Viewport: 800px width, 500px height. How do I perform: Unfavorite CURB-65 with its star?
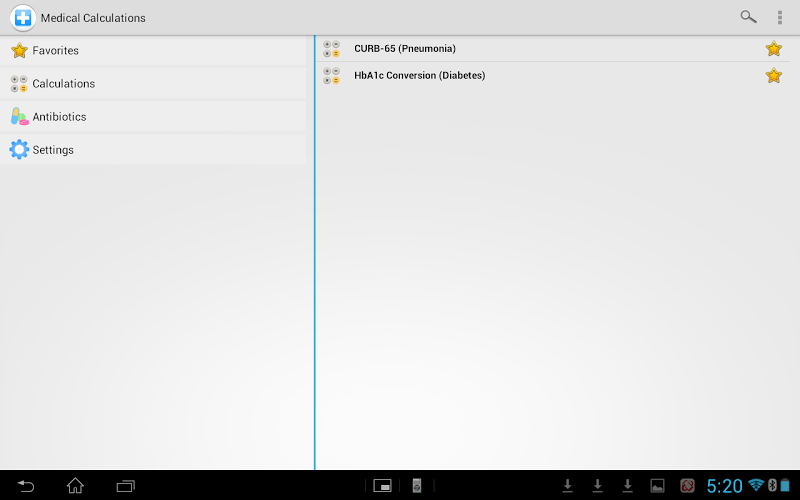pyautogui.click(x=773, y=48)
